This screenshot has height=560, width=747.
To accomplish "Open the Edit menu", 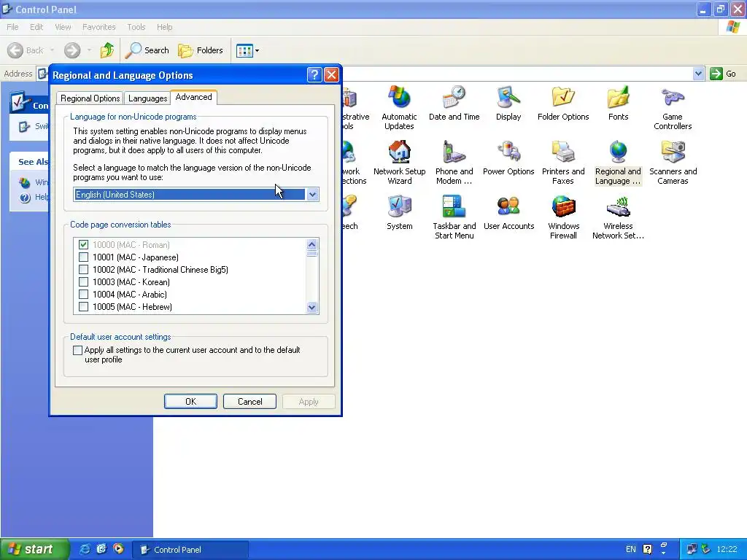I will coord(36,27).
